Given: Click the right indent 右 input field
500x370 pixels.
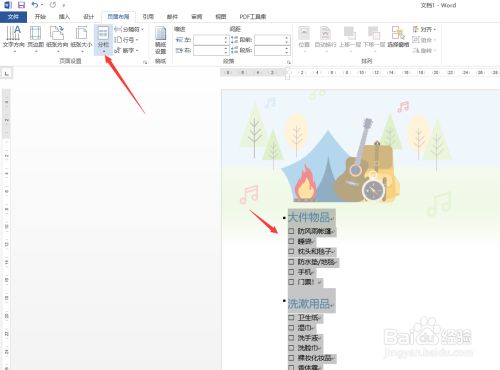Looking at the screenshot, I should point(211,51).
